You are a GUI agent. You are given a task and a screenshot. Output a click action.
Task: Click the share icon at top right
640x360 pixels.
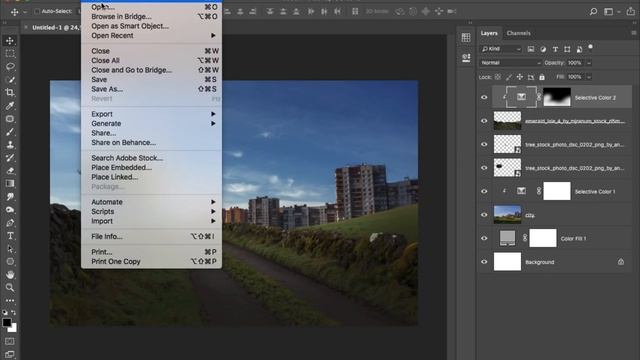tap(631, 11)
